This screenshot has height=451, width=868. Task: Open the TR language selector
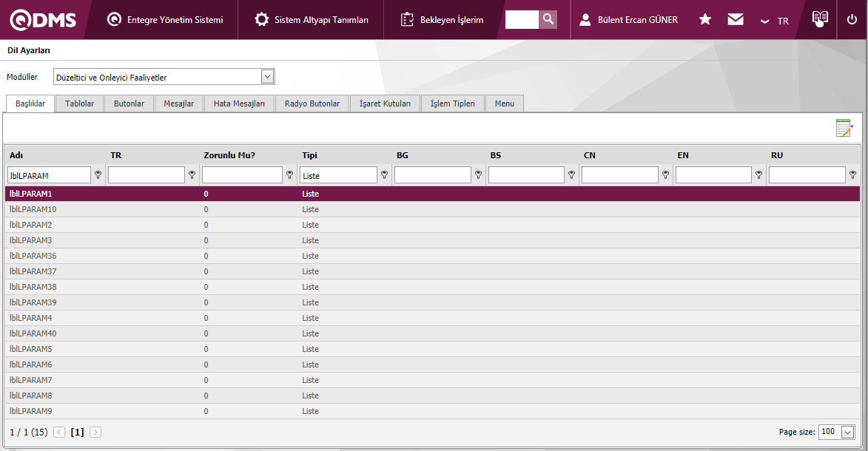coord(775,21)
